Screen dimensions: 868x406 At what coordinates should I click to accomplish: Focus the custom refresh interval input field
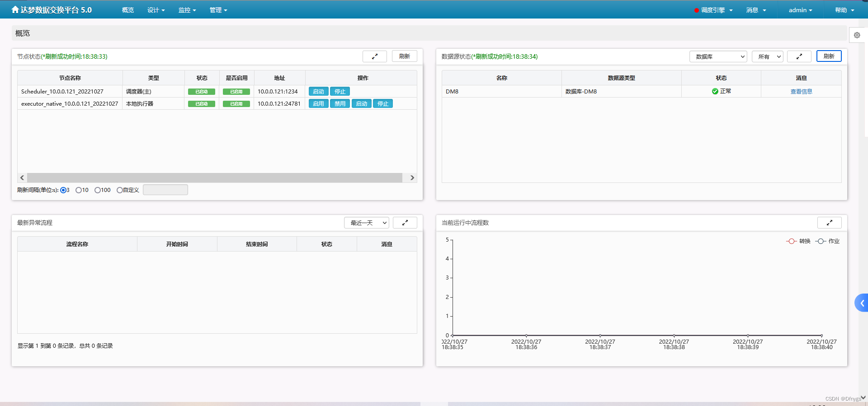pos(165,190)
